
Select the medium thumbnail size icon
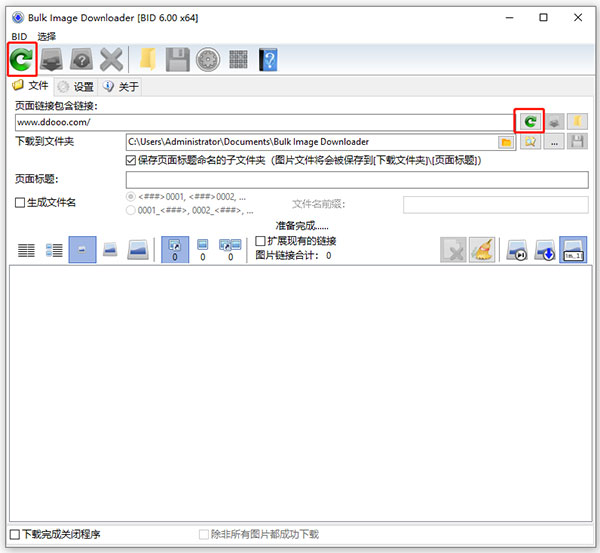[x=110, y=250]
